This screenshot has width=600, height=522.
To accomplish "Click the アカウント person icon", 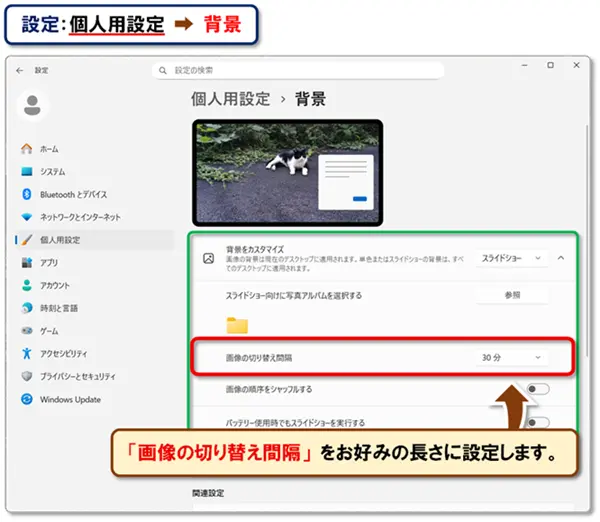I will pyautogui.click(x=26, y=285).
